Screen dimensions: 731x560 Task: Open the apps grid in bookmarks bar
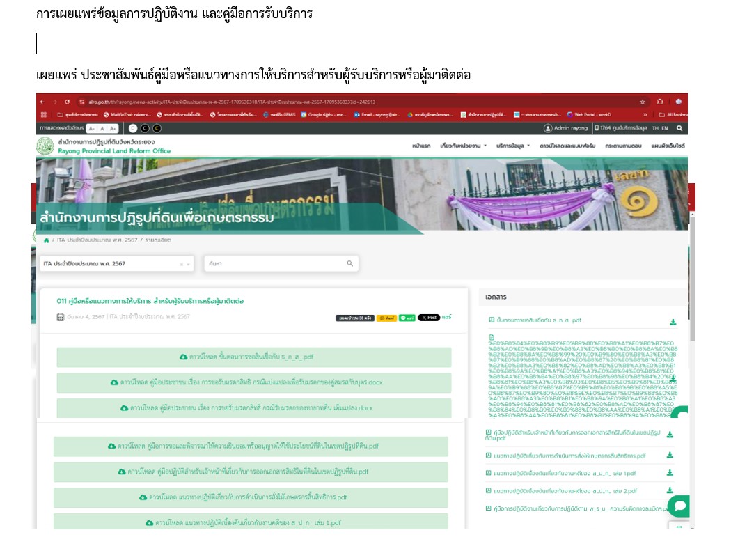point(43,114)
